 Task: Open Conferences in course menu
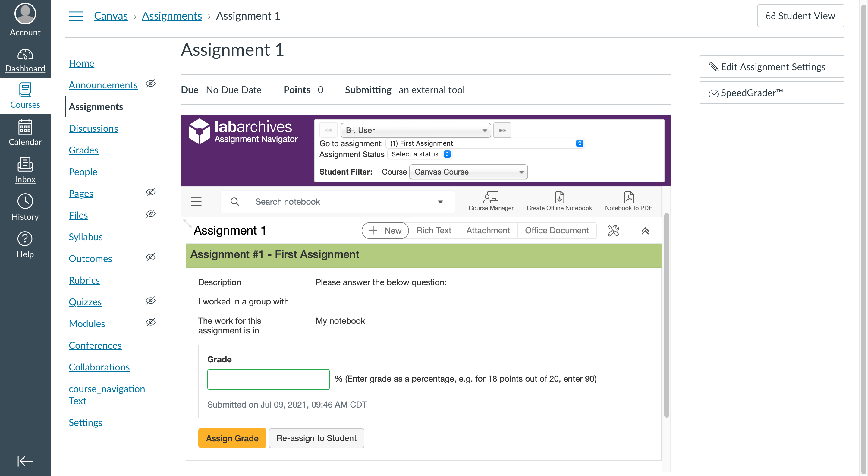tap(95, 345)
